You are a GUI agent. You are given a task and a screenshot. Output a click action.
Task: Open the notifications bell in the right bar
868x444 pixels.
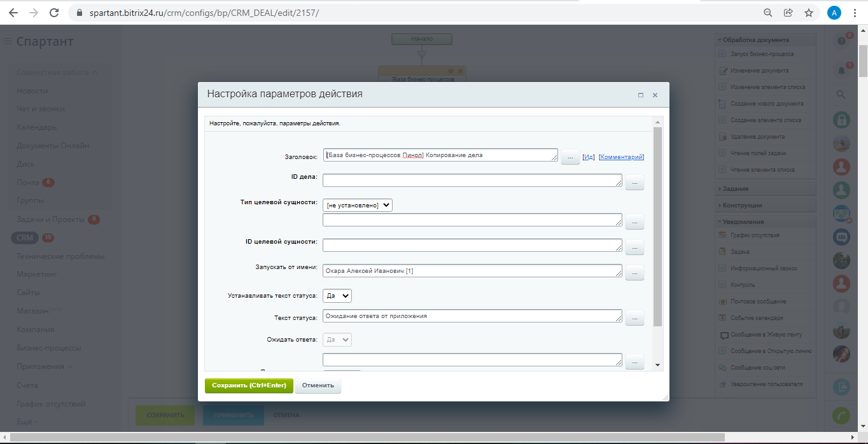(x=841, y=71)
